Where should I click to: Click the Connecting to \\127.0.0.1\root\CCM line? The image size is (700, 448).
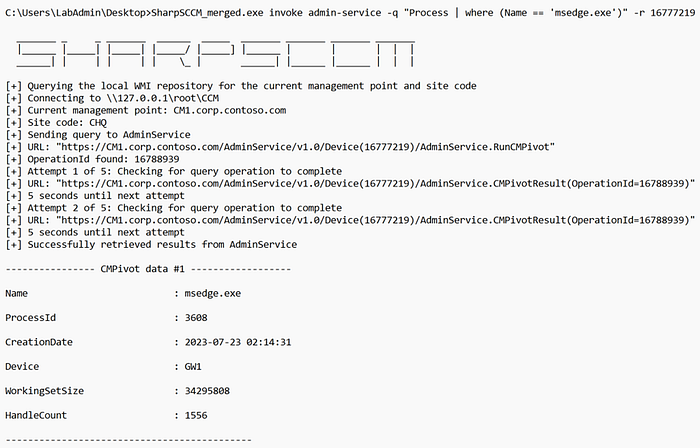click(x=112, y=98)
